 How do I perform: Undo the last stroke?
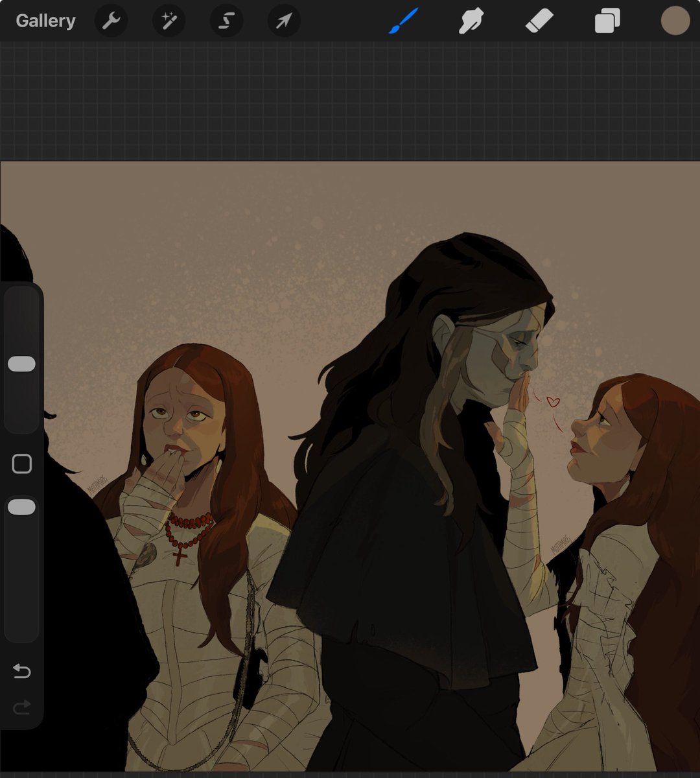(x=22, y=671)
